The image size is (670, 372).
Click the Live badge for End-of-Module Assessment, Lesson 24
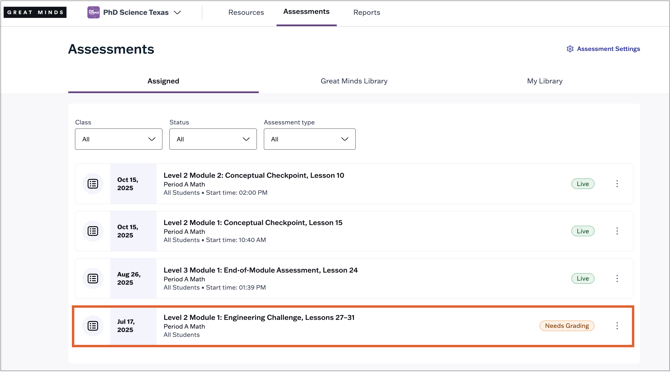pos(583,278)
